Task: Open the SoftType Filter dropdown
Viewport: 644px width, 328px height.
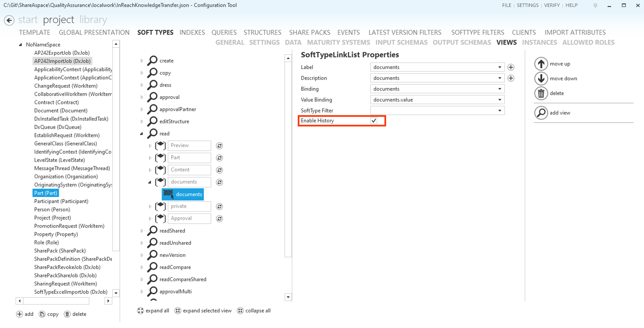Action: (x=499, y=111)
